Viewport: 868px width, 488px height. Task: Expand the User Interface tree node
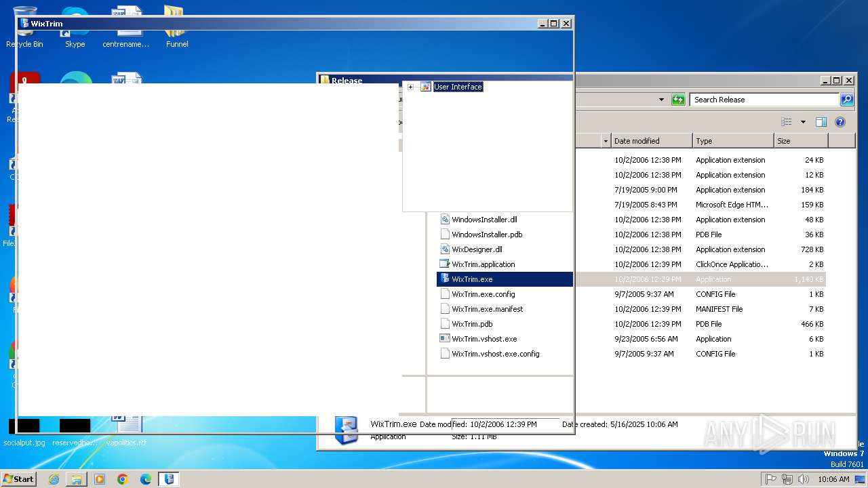(410, 87)
